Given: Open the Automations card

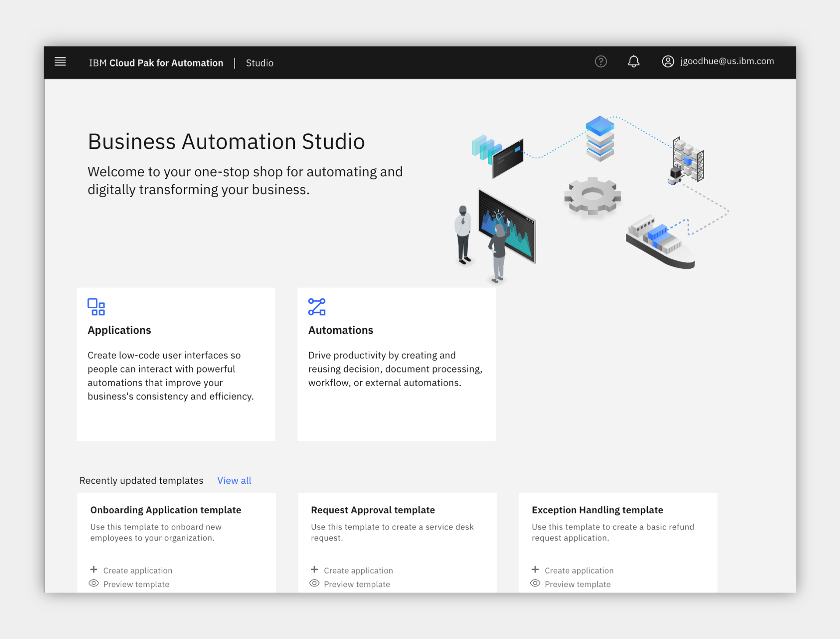Looking at the screenshot, I should point(397,364).
